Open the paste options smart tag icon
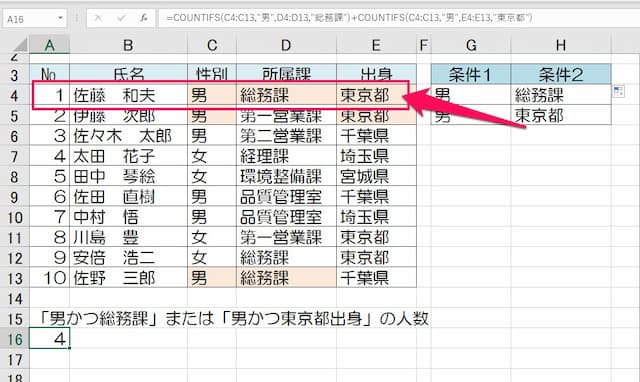This screenshot has width=640, height=382. [618, 91]
